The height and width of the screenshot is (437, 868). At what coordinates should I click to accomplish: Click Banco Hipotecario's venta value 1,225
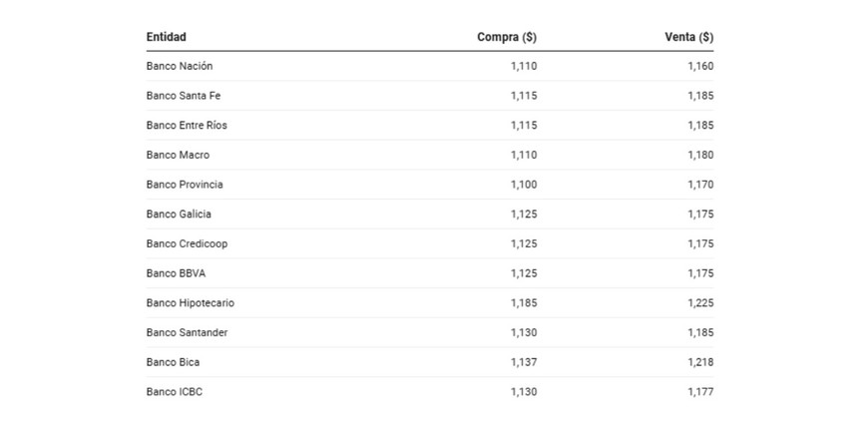[x=700, y=302]
